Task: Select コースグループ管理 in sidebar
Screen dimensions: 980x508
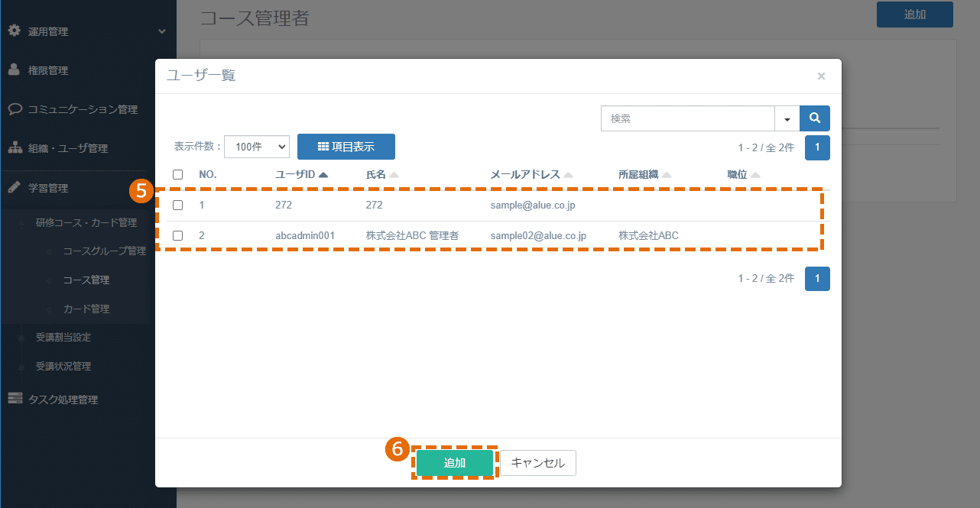Action: coord(105,251)
